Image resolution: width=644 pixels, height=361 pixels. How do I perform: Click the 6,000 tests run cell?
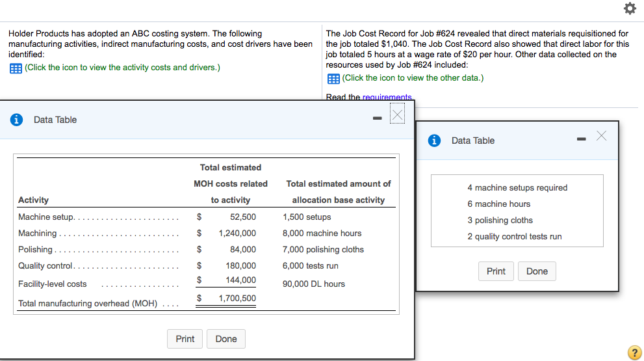point(311,266)
